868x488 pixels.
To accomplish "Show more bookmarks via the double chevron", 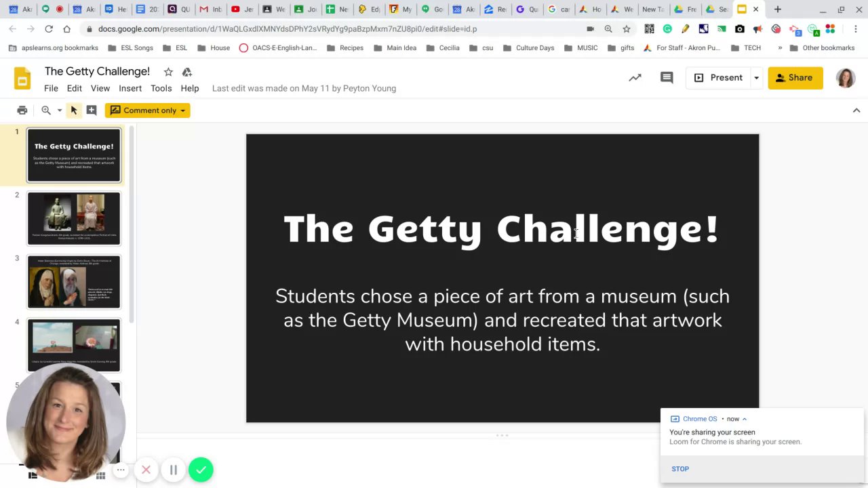I will point(780,48).
